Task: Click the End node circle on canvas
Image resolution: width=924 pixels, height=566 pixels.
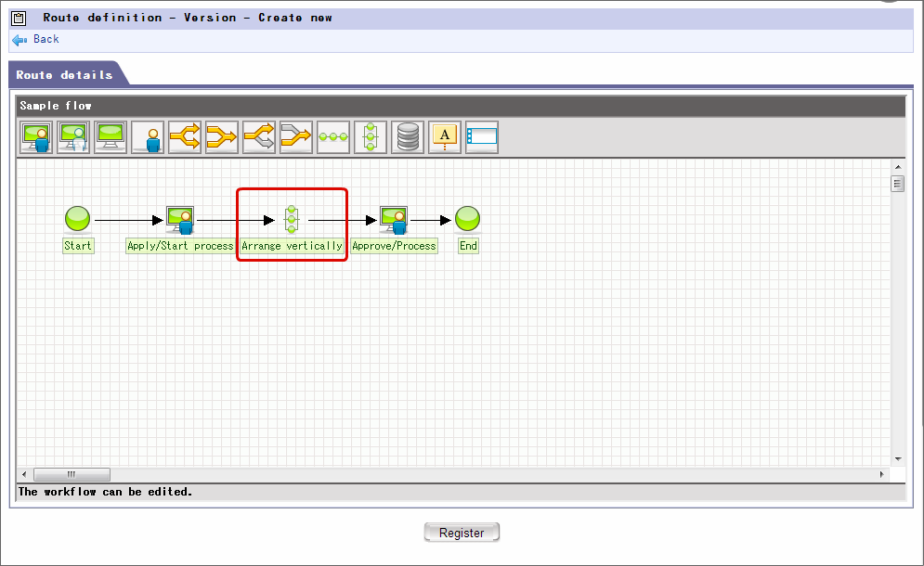Action: point(468,218)
